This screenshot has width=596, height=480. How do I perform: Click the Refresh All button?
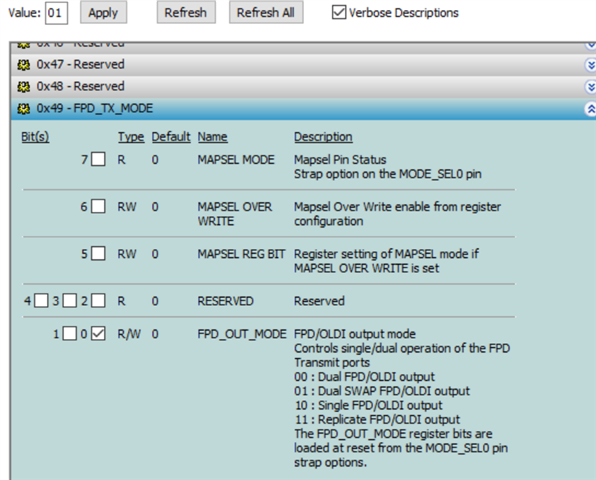[x=266, y=13]
